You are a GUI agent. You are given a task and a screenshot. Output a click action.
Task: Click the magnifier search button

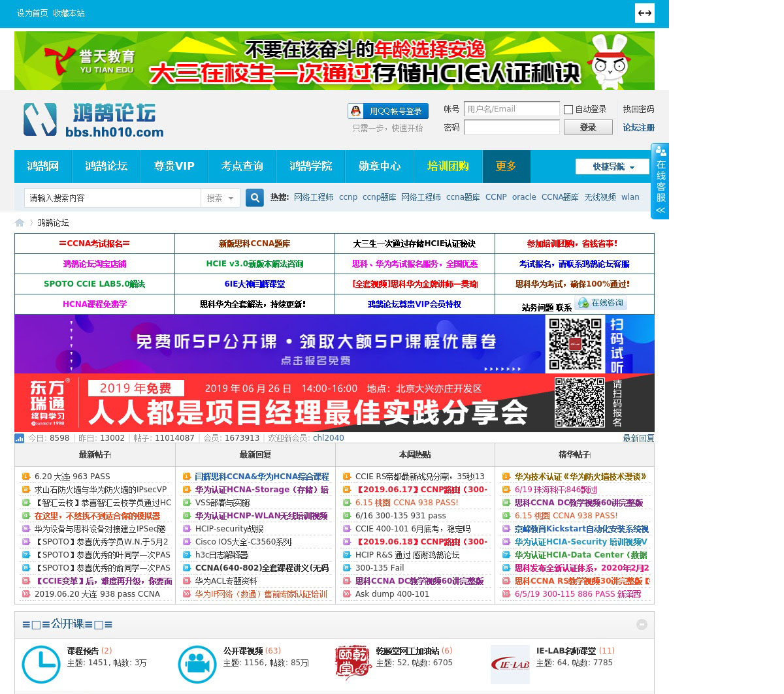point(254,197)
